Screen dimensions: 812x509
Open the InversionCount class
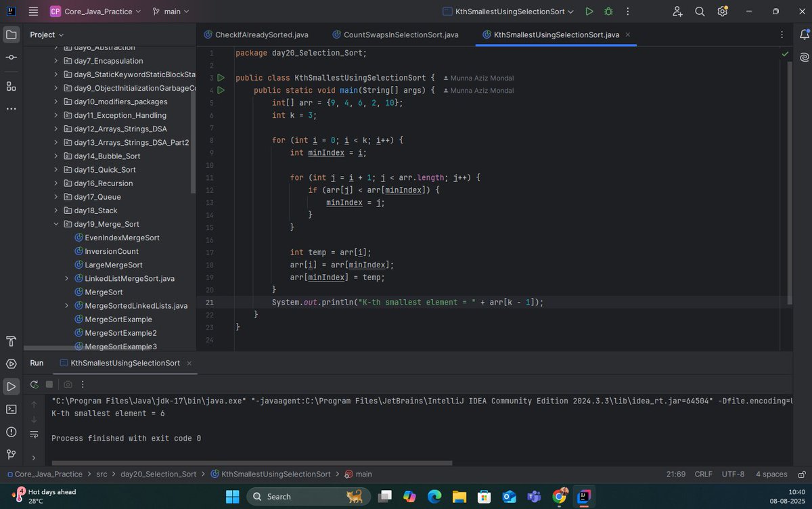coord(112,251)
